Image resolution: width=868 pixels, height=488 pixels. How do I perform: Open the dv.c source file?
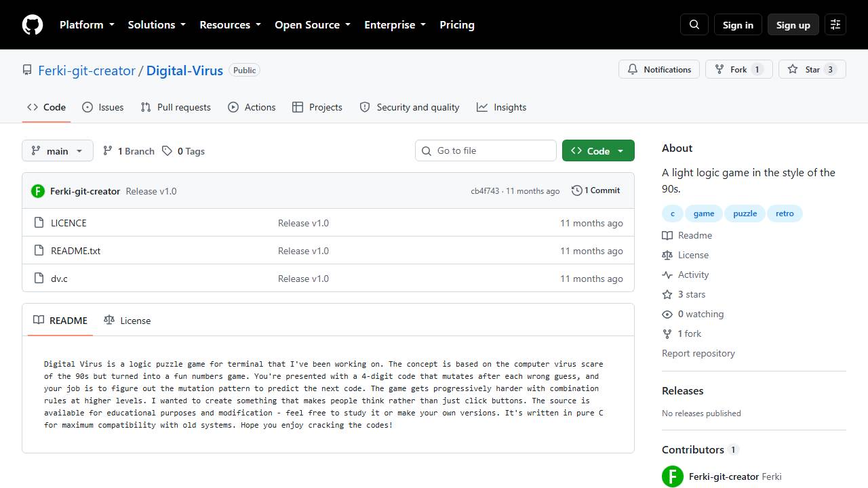tap(59, 279)
